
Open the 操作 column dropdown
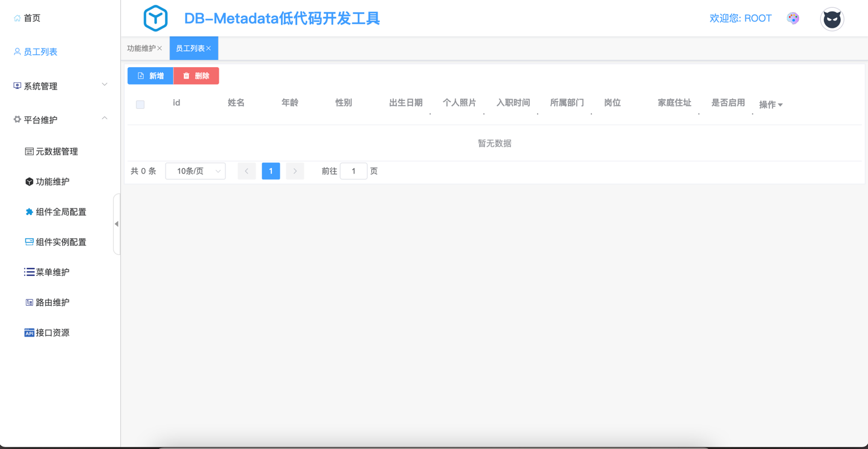(771, 105)
